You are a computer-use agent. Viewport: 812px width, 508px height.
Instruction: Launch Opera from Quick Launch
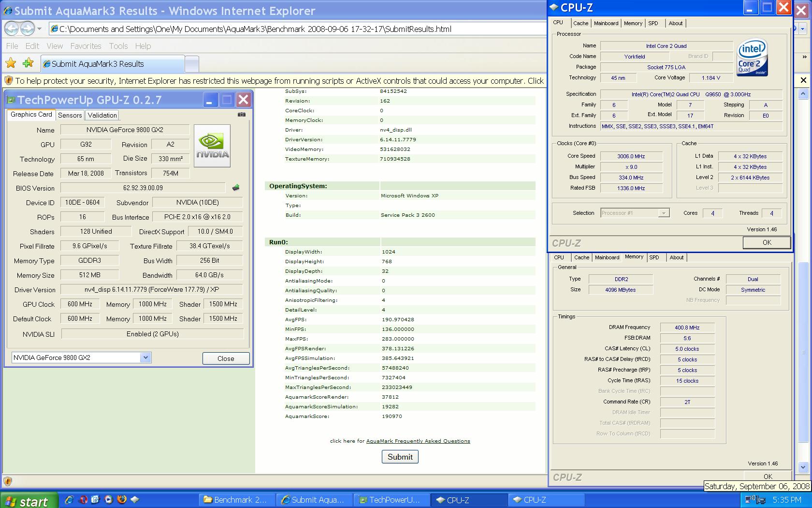83,499
